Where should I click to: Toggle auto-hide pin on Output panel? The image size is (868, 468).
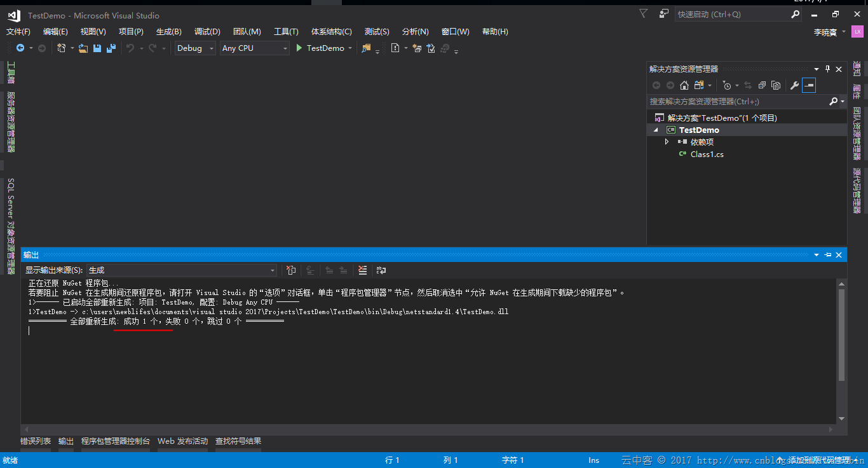[x=827, y=255]
